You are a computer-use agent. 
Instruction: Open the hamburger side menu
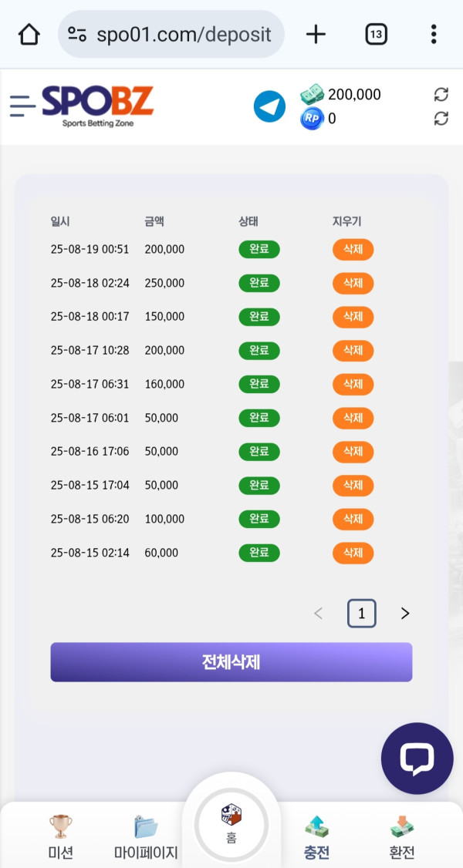tap(22, 106)
